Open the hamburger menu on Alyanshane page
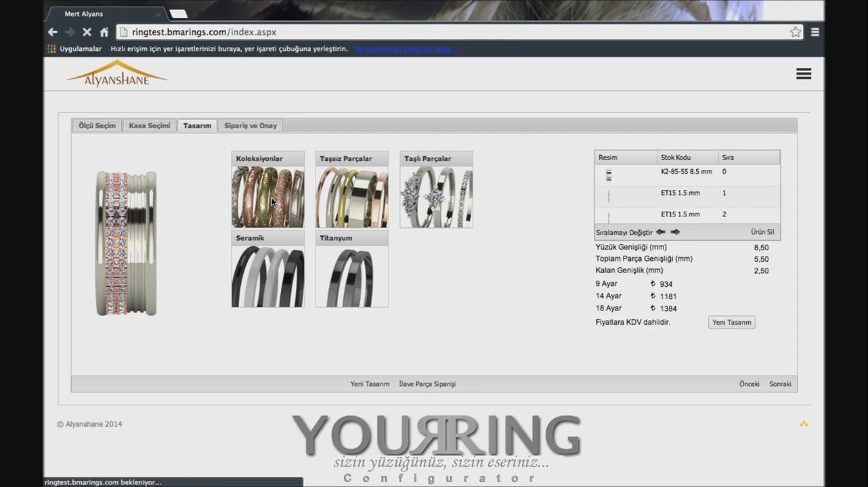This screenshot has width=868, height=487. (804, 74)
